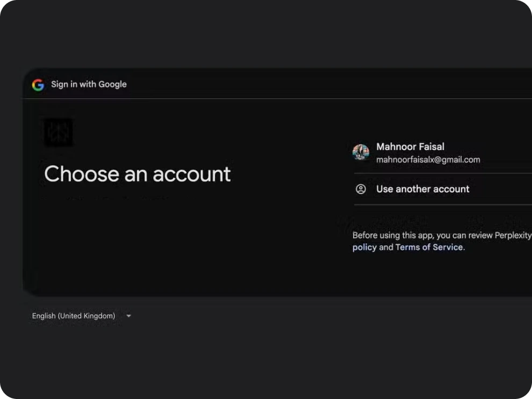Click the Perplexity app logo

(x=58, y=132)
